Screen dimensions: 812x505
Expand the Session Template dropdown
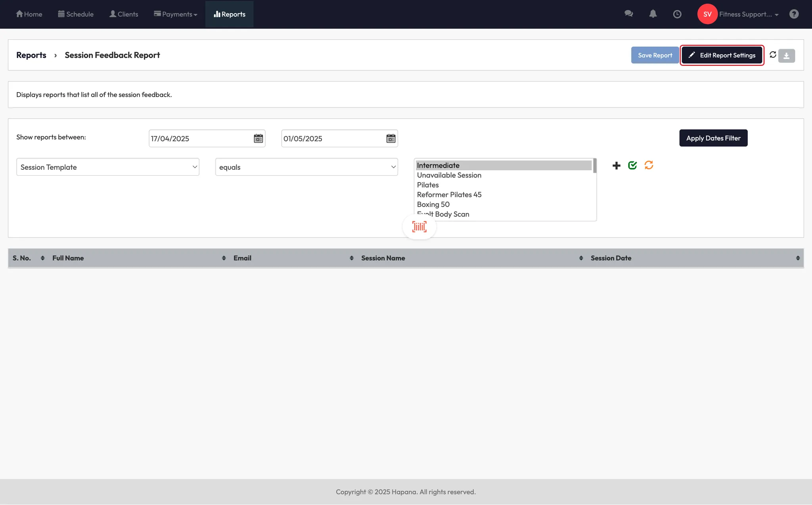[107, 167]
